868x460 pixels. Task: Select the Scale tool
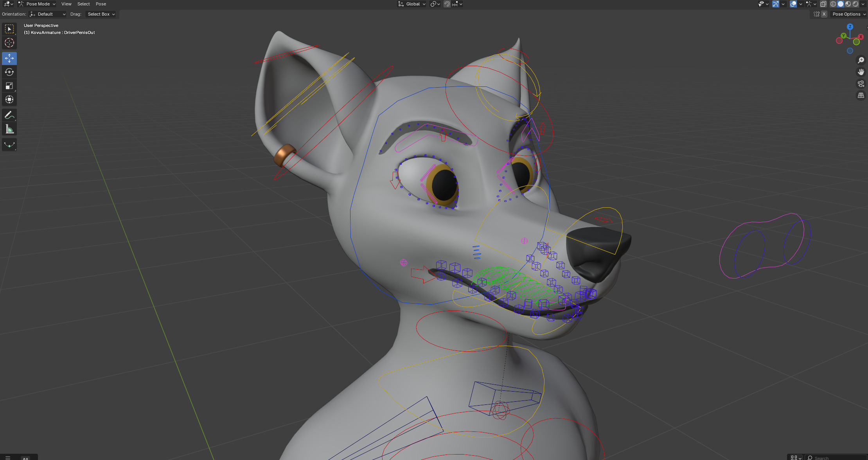pyautogui.click(x=9, y=86)
